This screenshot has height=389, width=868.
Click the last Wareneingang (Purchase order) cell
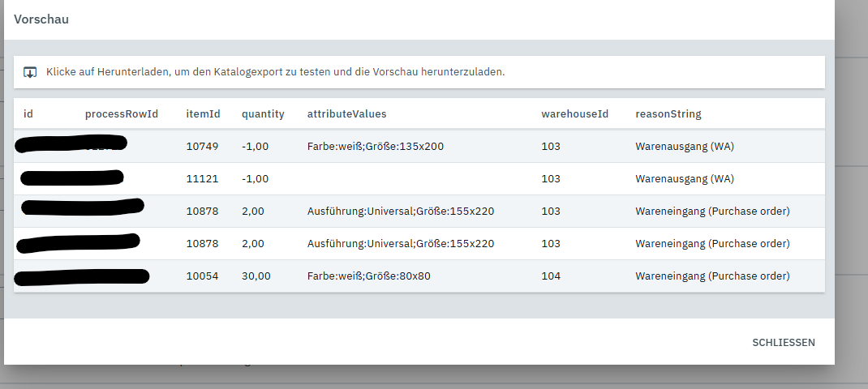pyautogui.click(x=711, y=276)
